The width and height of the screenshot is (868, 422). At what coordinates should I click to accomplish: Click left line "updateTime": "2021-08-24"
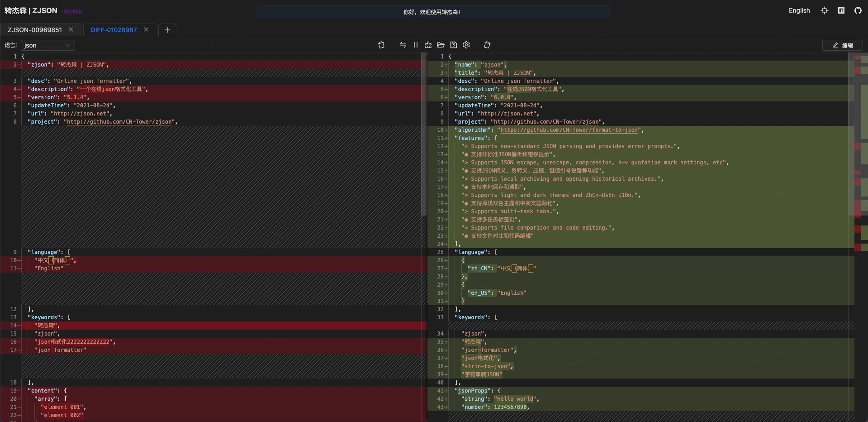pyautogui.click(x=71, y=105)
